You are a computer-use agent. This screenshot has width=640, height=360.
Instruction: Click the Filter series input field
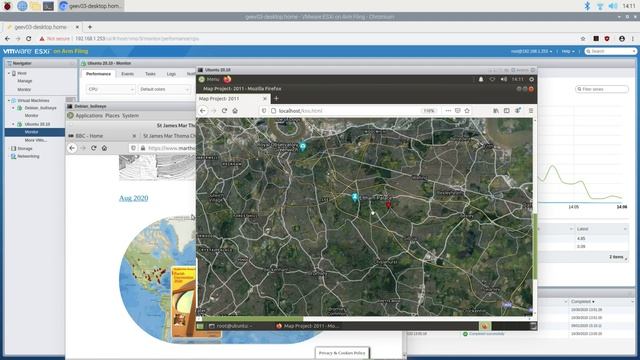point(602,89)
